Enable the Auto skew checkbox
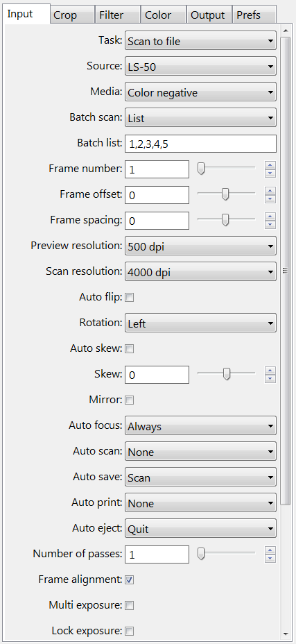296x644 pixels. [130, 349]
